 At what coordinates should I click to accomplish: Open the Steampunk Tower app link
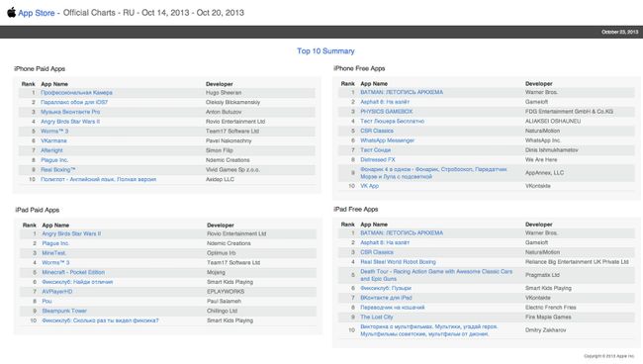[x=64, y=311]
